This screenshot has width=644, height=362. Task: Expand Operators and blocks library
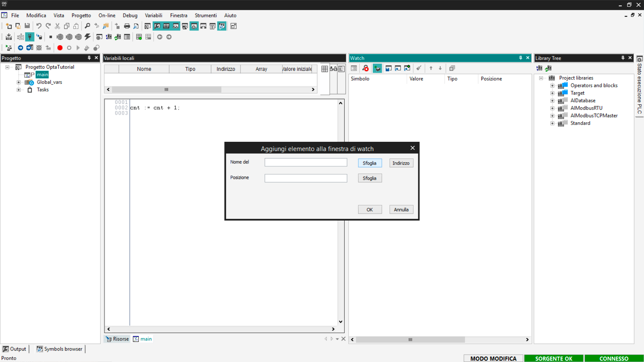point(552,85)
